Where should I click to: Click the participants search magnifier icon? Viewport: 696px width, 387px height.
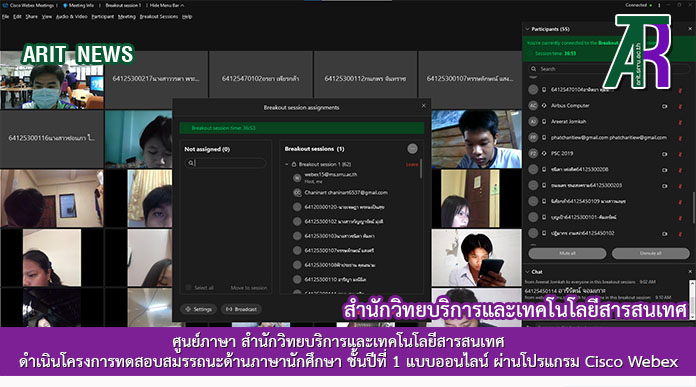(533, 69)
